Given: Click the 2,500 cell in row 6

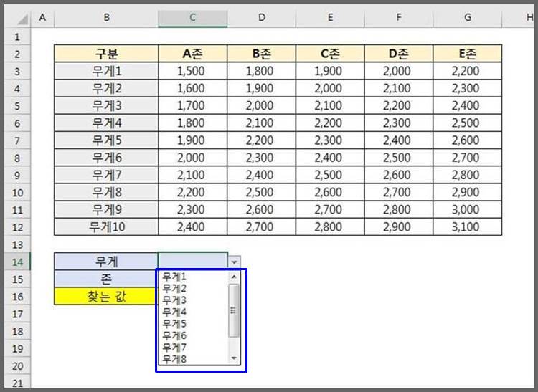Looking at the screenshot, I should click(467, 123).
